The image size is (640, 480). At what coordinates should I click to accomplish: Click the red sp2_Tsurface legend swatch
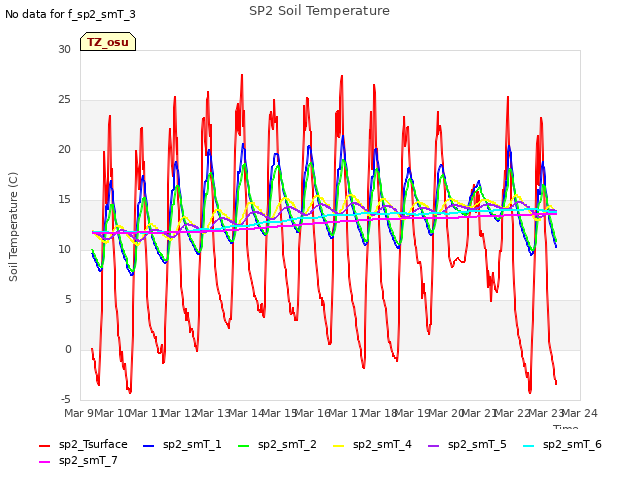(44, 446)
